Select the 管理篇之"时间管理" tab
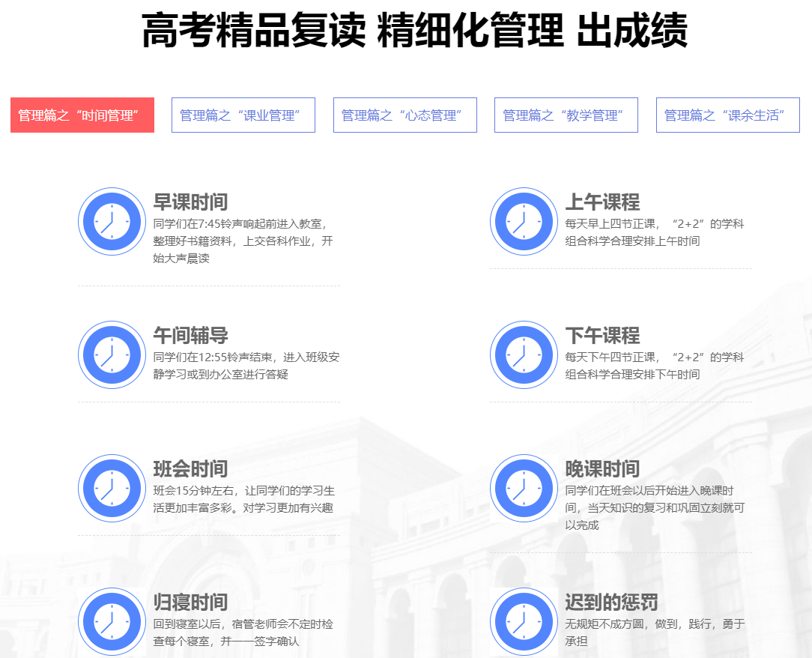 (82, 115)
